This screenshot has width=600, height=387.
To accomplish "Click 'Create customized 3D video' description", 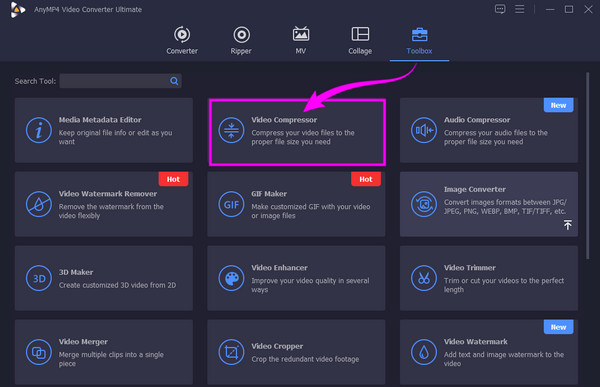I will (117, 285).
